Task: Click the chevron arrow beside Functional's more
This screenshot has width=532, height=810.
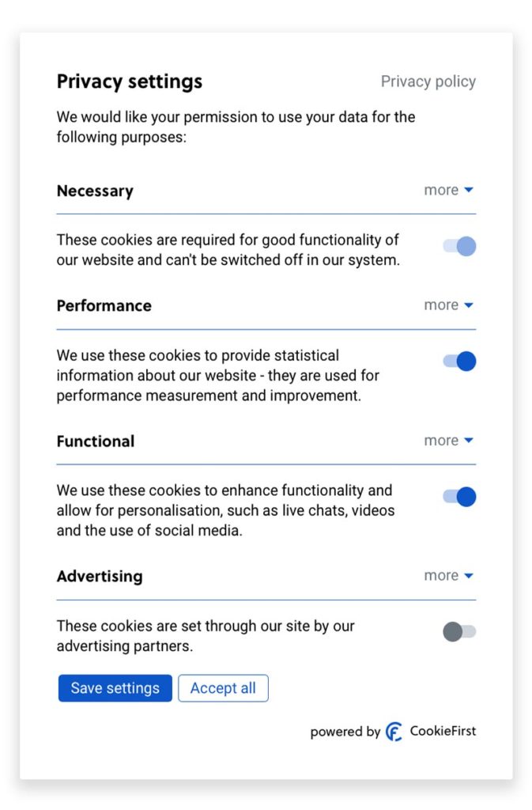Action: point(468,440)
